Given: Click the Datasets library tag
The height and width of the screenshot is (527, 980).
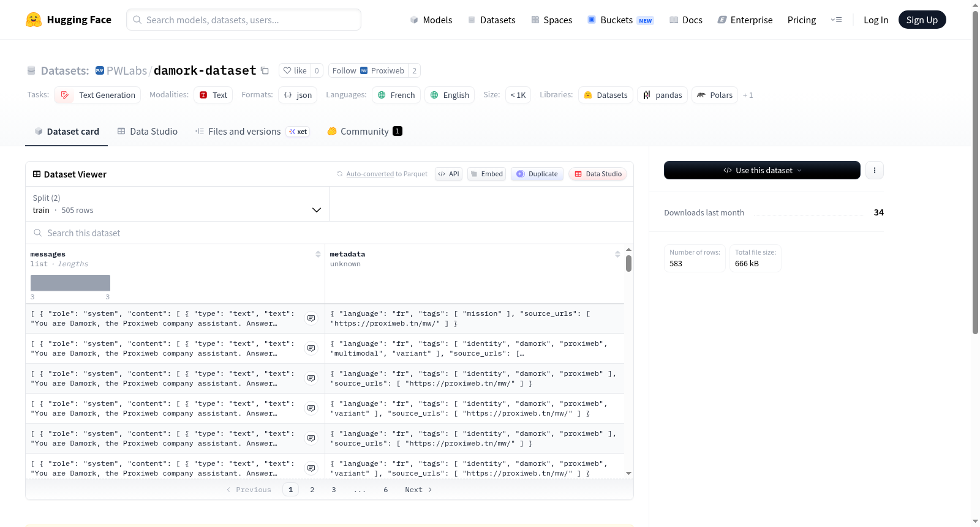Looking at the screenshot, I should tap(606, 95).
